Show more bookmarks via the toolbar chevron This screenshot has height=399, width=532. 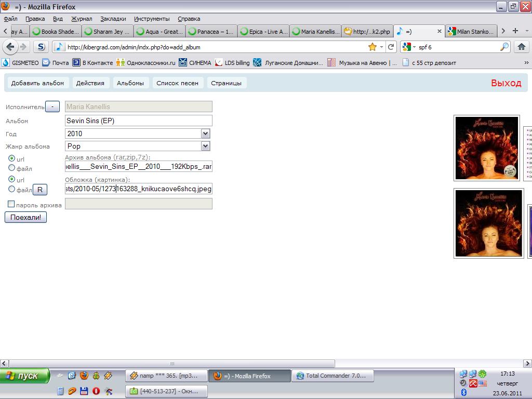[526, 63]
